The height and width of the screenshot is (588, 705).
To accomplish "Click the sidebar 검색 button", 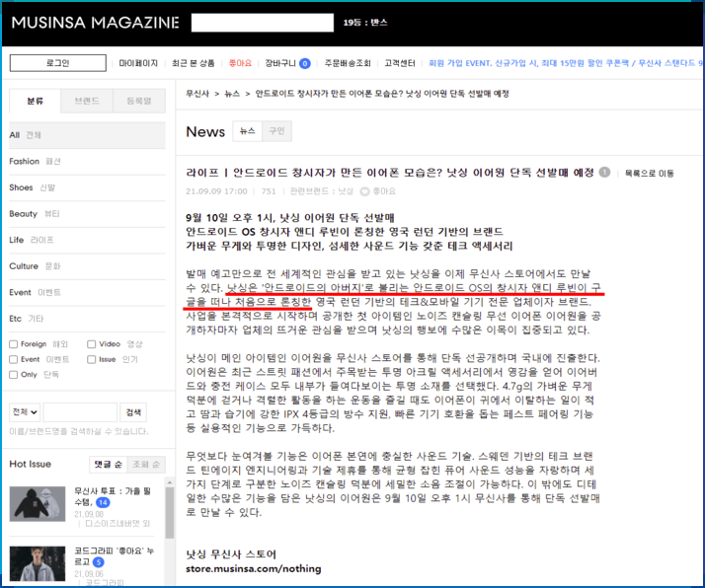I will pos(133,412).
